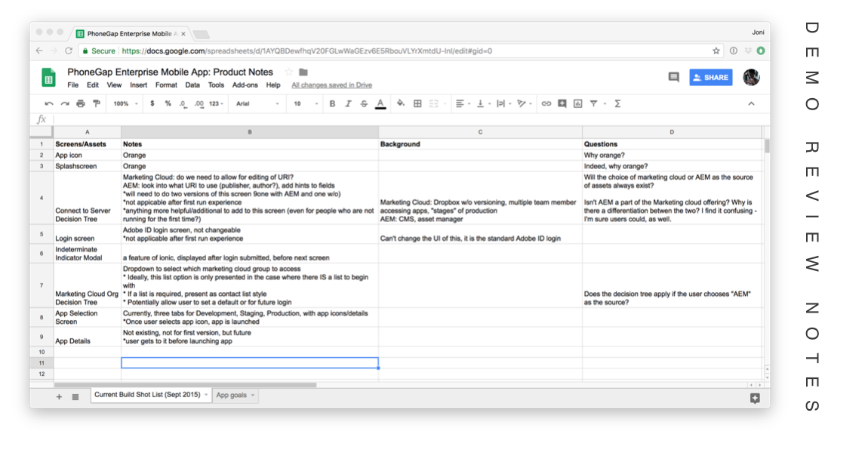868x462 pixels.
Task: Open the zoom 100% dropdown
Action: [125, 103]
